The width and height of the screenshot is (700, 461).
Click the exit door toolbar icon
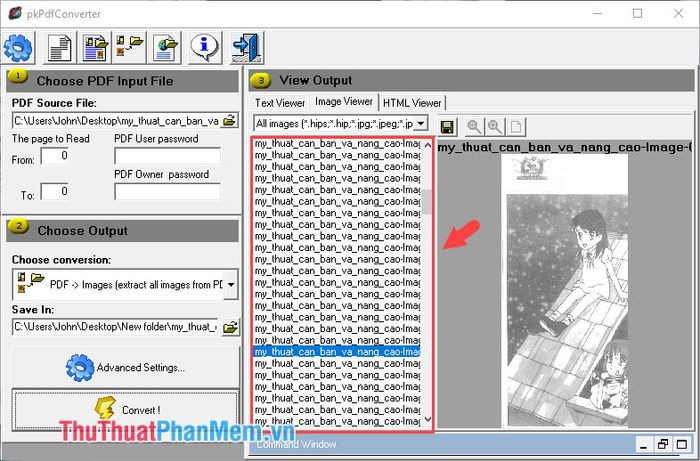pyautogui.click(x=246, y=47)
